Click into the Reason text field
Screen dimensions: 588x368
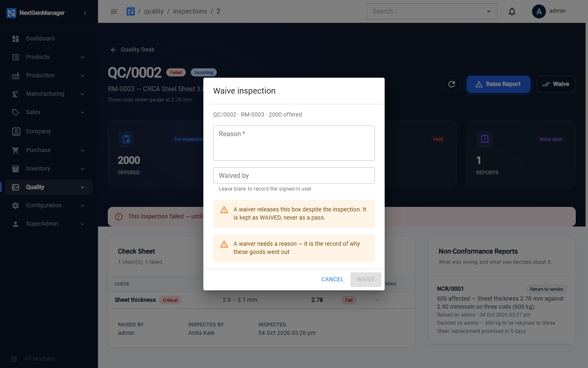[294, 143]
